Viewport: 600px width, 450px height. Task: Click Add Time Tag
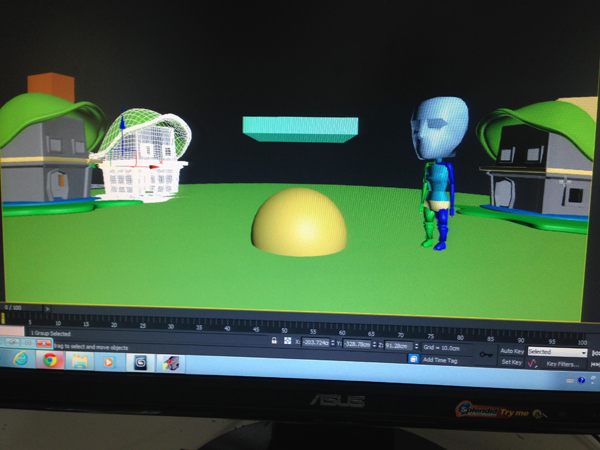coord(440,360)
